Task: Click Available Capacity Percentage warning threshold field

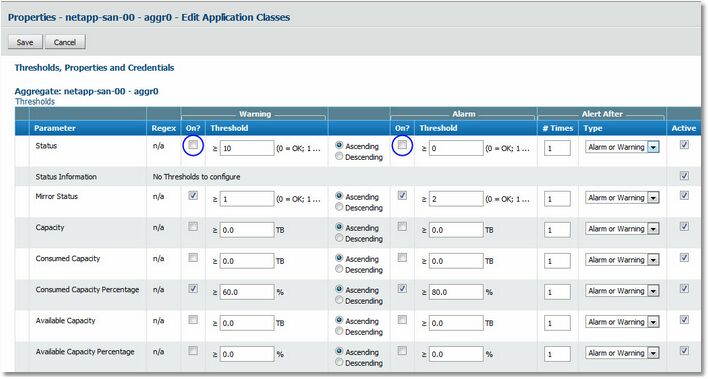Action: pos(247,354)
